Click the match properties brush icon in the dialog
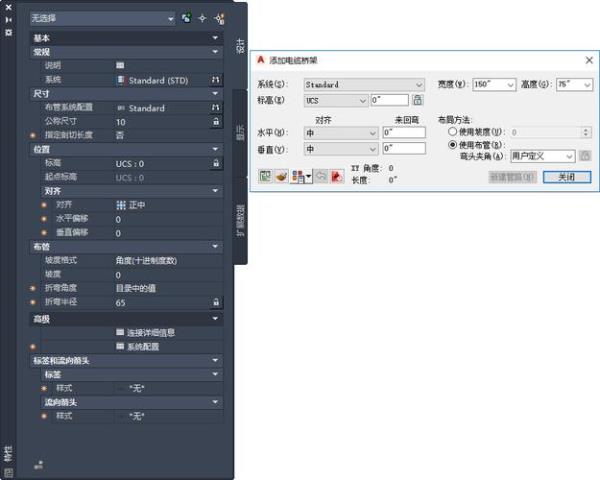The height and width of the screenshot is (480, 600). coord(282,176)
